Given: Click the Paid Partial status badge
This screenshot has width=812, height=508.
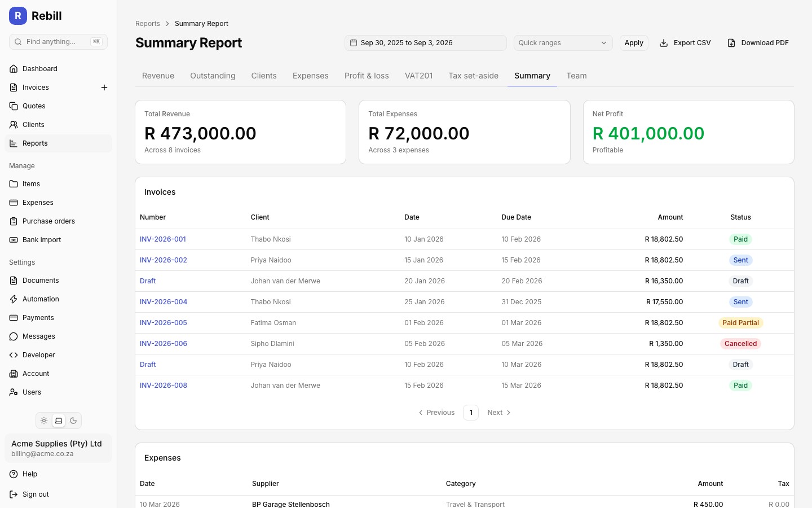Looking at the screenshot, I should pyautogui.click(x=740, y=323).
